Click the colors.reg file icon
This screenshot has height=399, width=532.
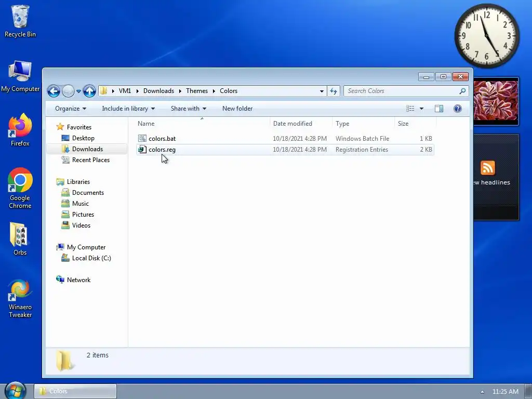click(142, 149)
